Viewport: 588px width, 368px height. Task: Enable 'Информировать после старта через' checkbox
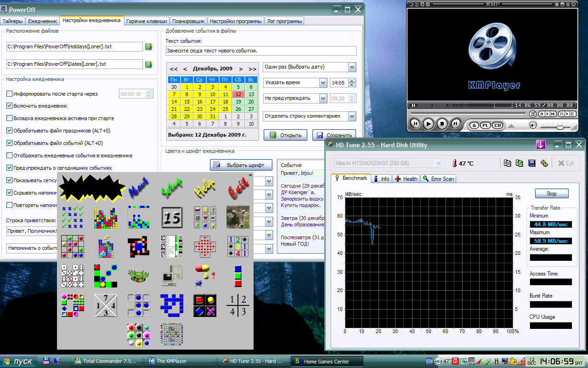(10, 94)
